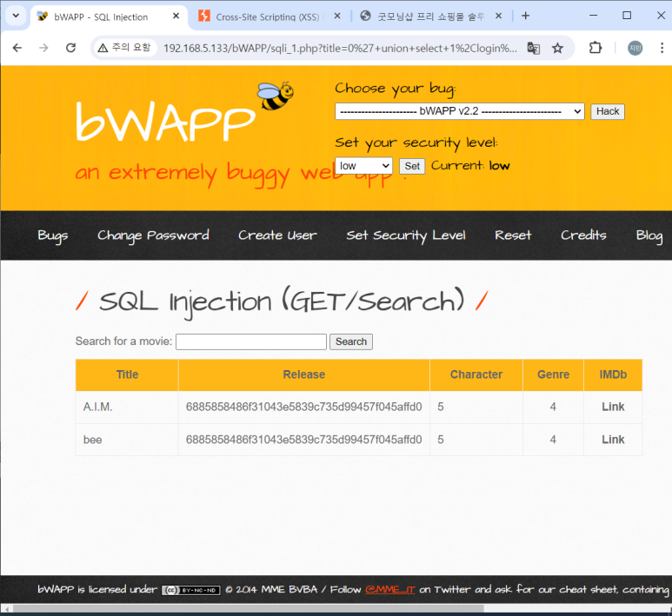The width and height of the screenshot is (672, 616).
Task: Open the IMDb Link for A.I.M.
Action: tap(613, 407)
